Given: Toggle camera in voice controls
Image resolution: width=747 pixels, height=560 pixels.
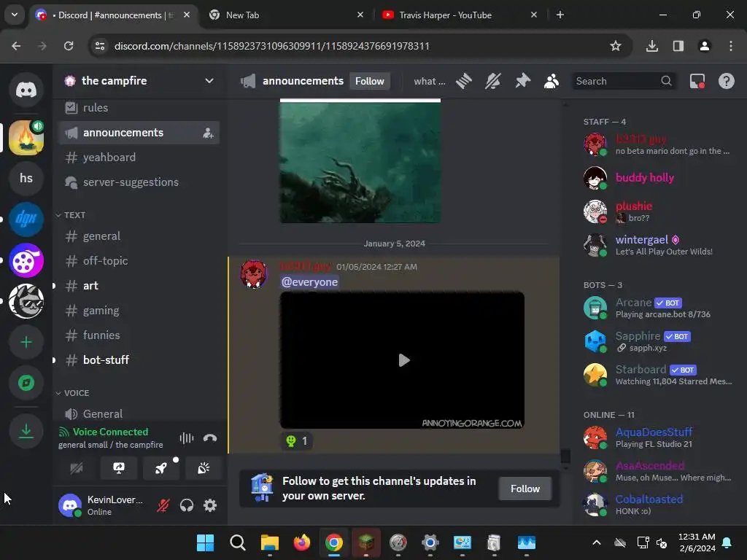Looking at the screenshot, I should [76, 468].
